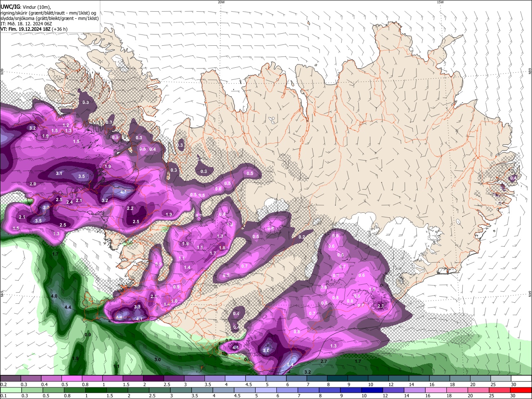Click the "3.8" snowfall value on the map

coord(266,350)
